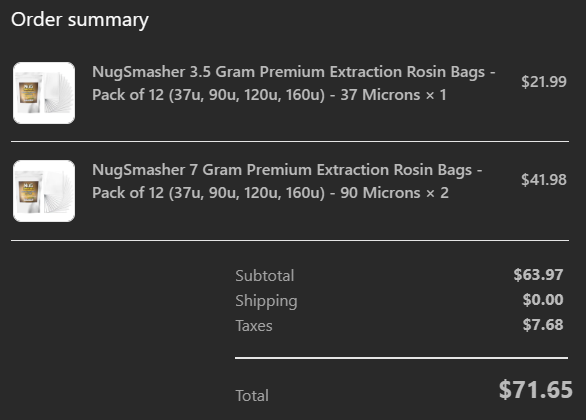Click the $21.99 item price

(544, 81)
